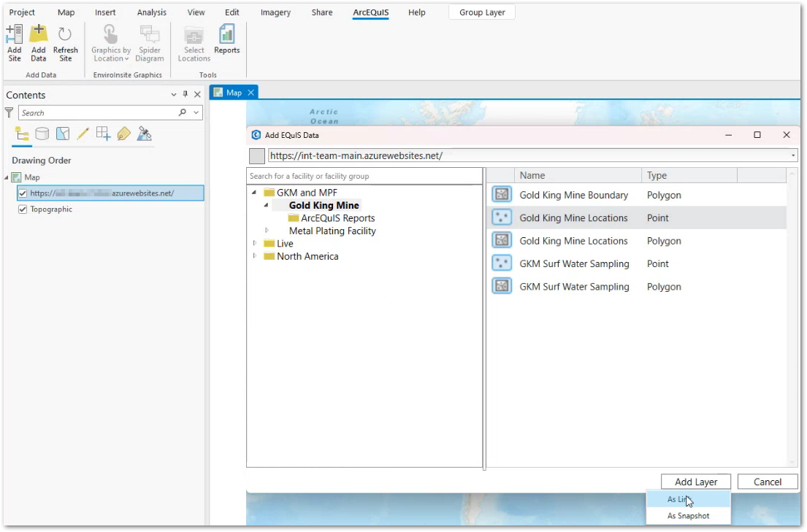Toggle the azurewebsites.net layer checkbox
The width and height of the screenshot is (807, 532).
click(x=23, y=193)
